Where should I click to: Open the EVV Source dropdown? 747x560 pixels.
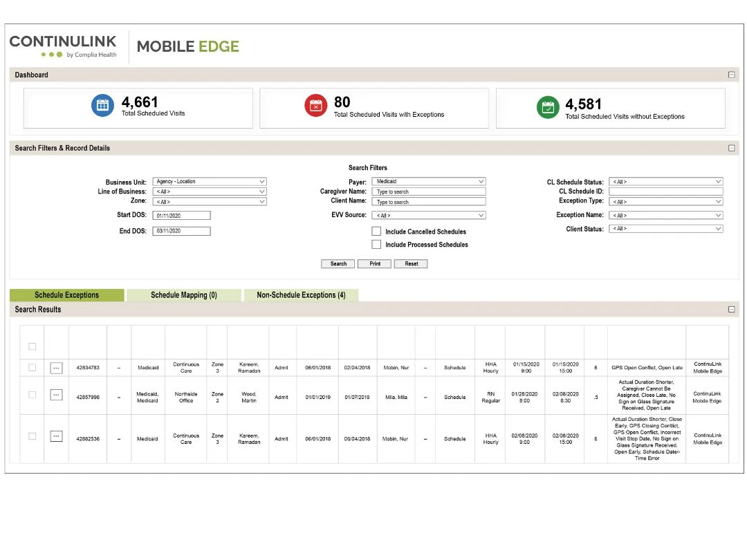(429, 215)
